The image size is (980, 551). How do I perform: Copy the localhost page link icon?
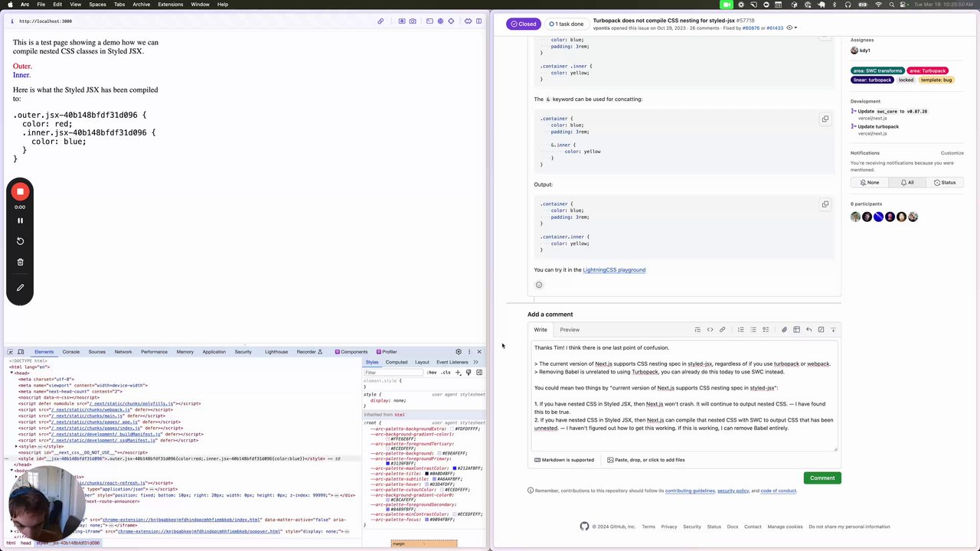coord(381,21)
